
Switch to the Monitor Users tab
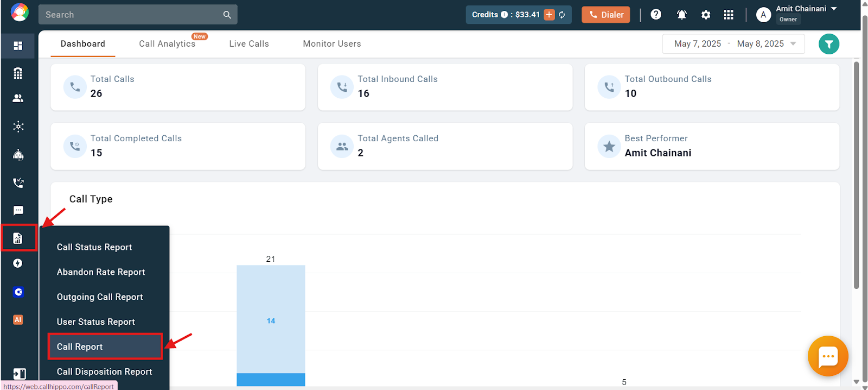click(x=332, y=44)
